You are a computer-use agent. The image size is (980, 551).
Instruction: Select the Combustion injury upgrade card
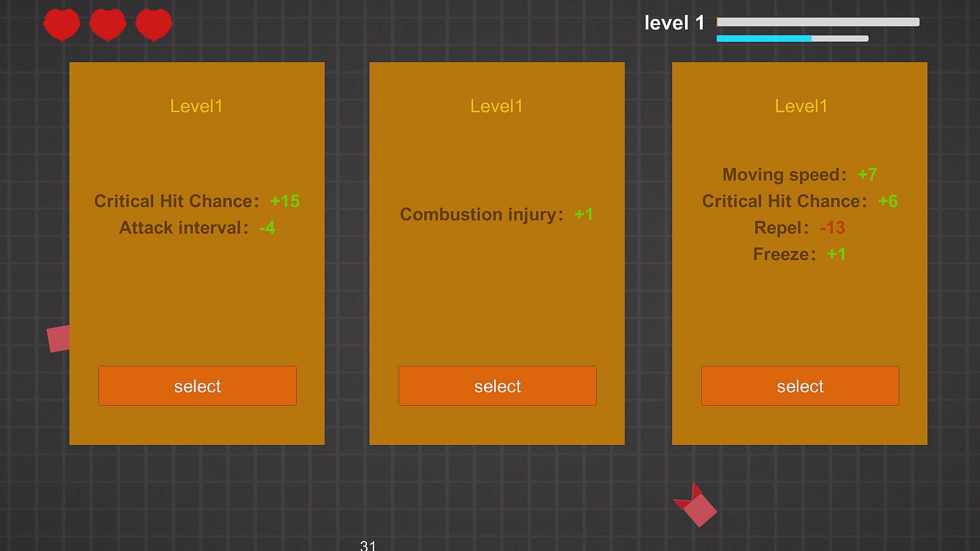[x=497, y=386]
